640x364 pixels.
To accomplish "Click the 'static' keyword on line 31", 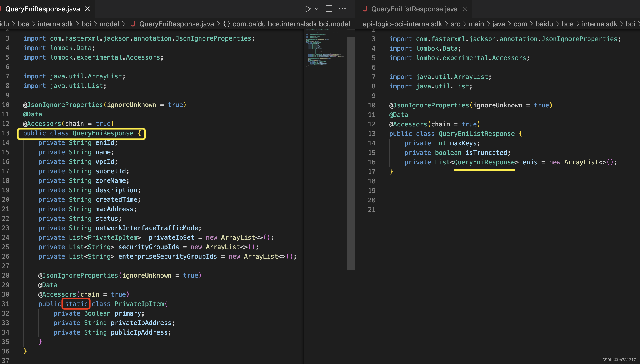I will tap(76, 304).
